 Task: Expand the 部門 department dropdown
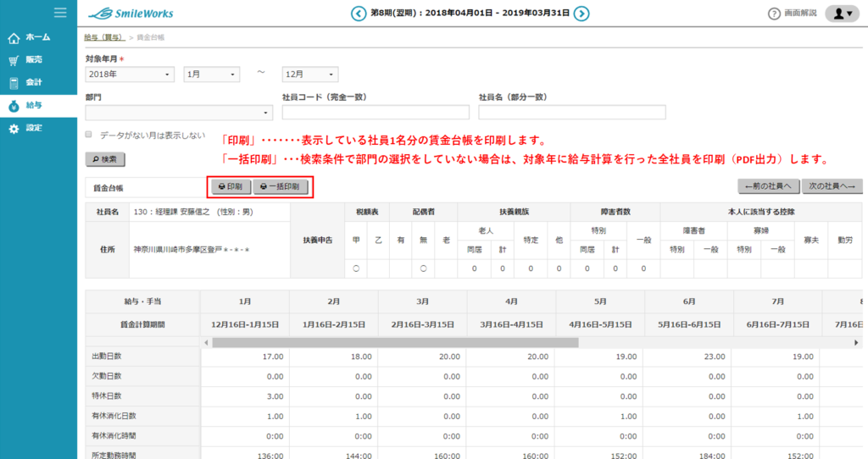tap(179, 113)
